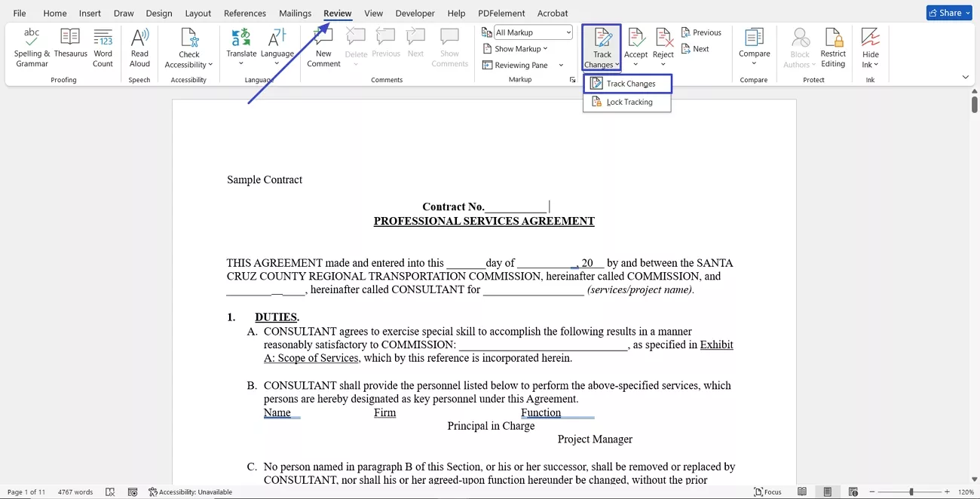Open the All Markup dropdown
Viewport: 980px width, 499px height.
tap(532, 32)
